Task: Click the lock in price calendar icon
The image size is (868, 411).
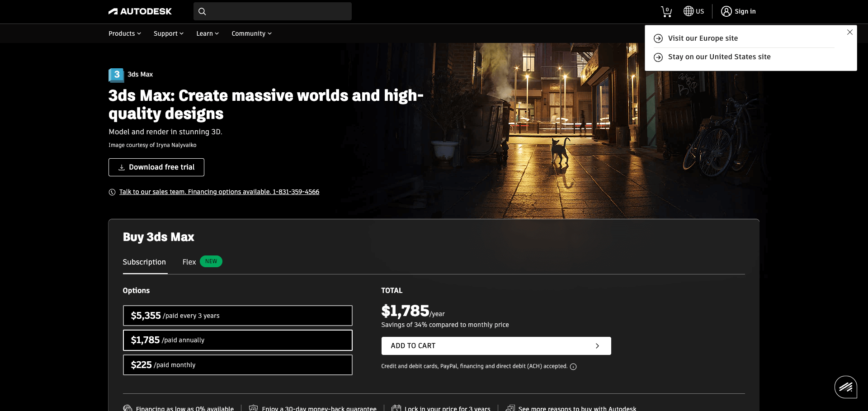Action: pos(396,408)
